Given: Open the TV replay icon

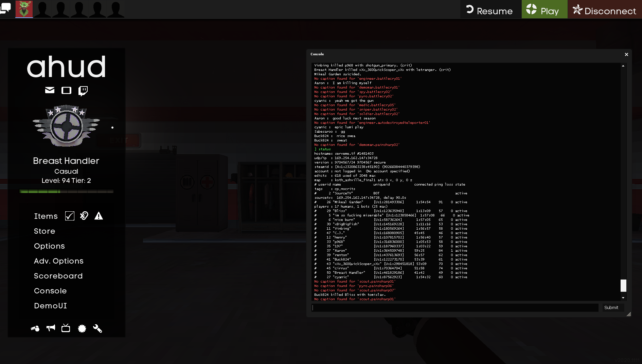Looking at the screenshot, I should click(x=66, y=328).
